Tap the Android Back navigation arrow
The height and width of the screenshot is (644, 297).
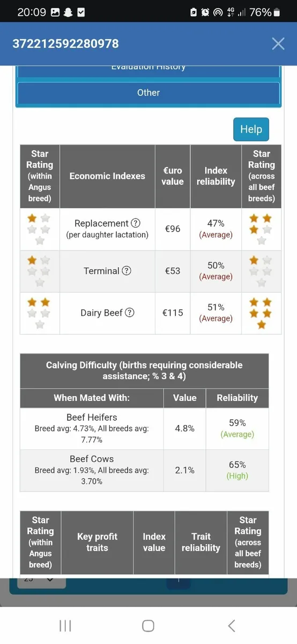tap(232, 625)
